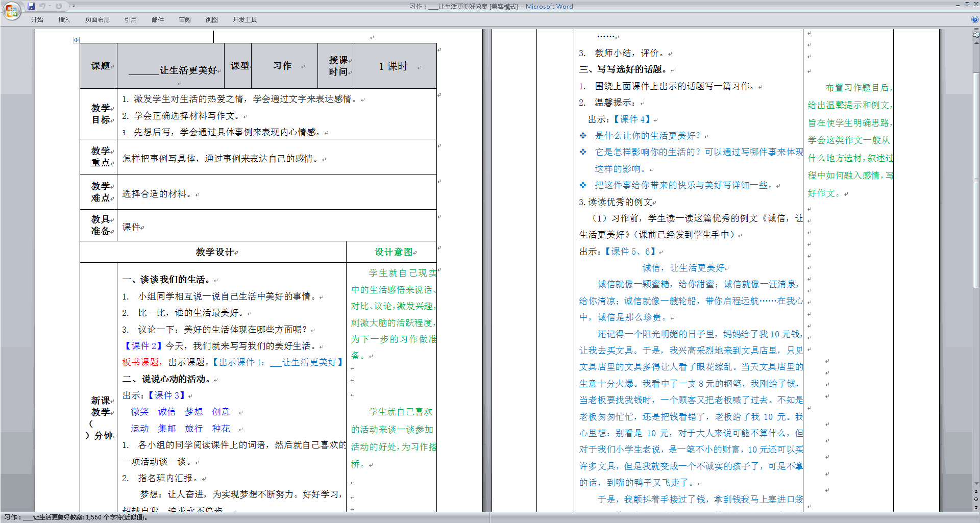Click the vertical scrollbar down arrow
The width and height of the screenshot is (980, 523).
[976, 484]
